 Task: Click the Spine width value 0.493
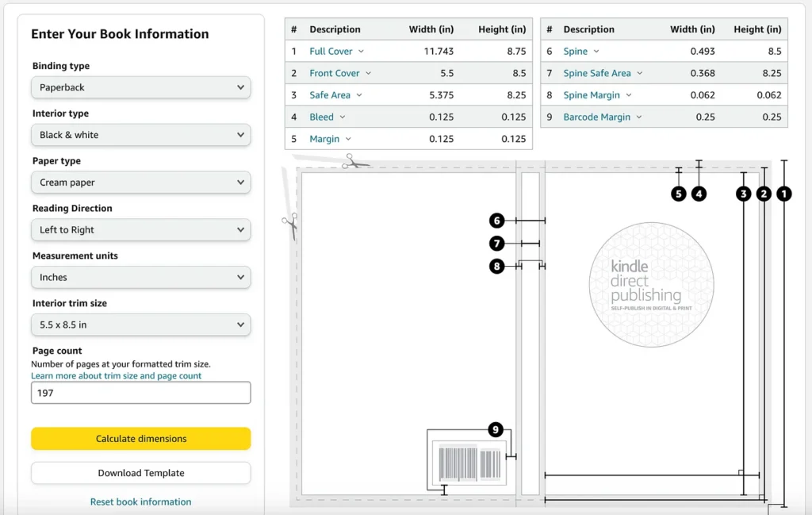tap(703, 52)
